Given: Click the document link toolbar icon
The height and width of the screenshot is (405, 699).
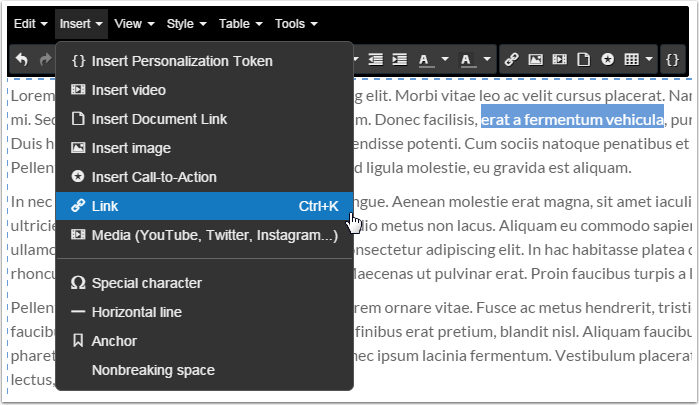Looking at the screenshot, I should [584, 59].
